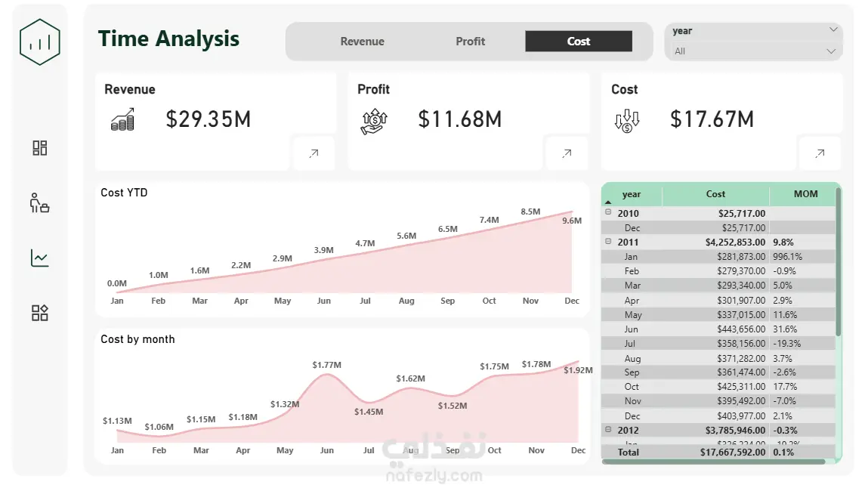The height and width of the screenshot is (485, 868).
Task: Switch to the Revenue view
Action: [362, 41]
